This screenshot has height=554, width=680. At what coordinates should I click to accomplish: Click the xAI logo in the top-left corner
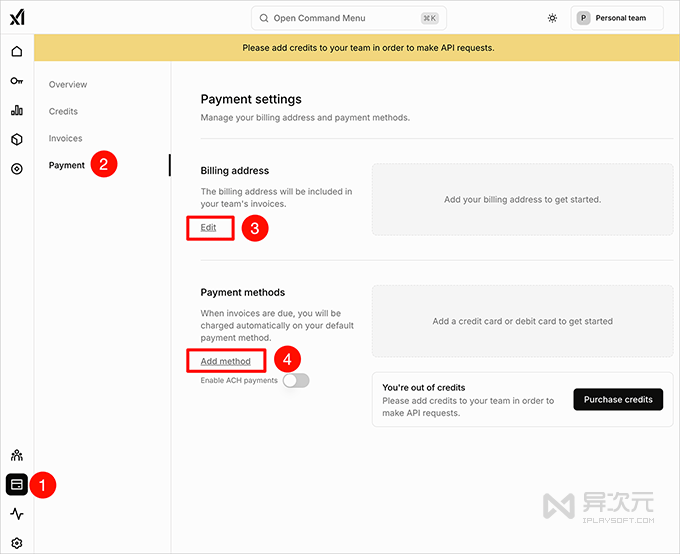[x=17, y=18]
